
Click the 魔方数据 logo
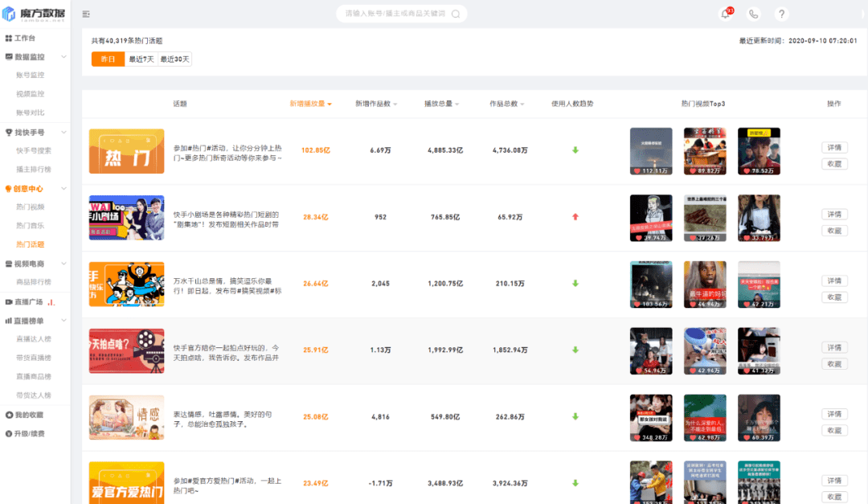(35, 14)
